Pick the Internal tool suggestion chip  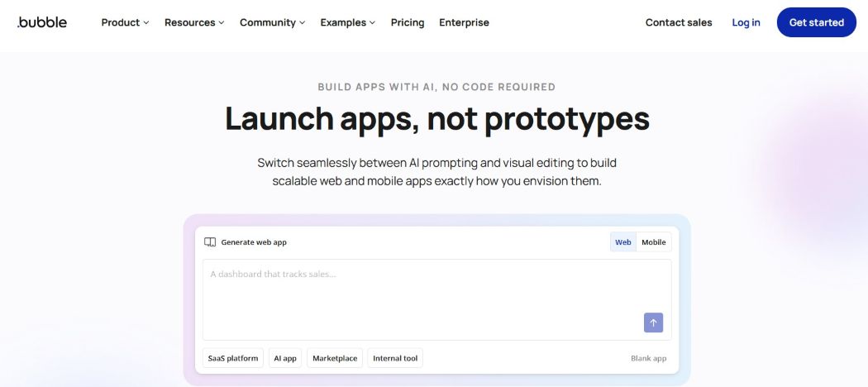coord(395,358)
